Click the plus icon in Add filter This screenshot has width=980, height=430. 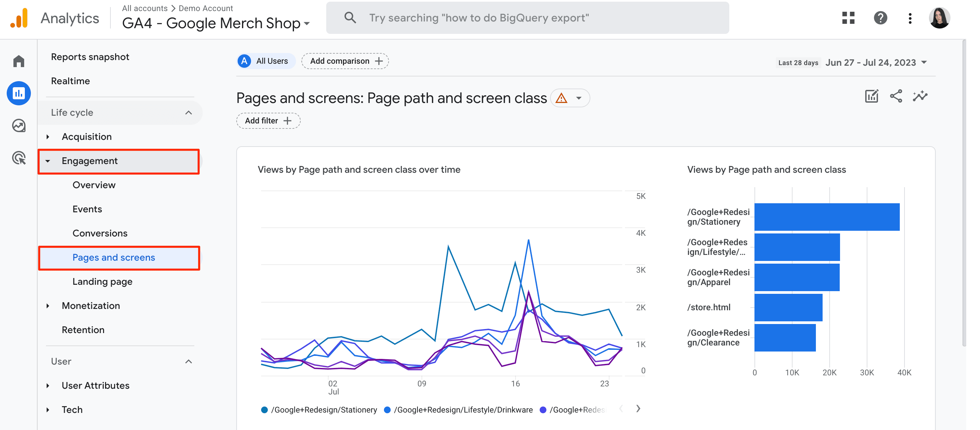288,121
